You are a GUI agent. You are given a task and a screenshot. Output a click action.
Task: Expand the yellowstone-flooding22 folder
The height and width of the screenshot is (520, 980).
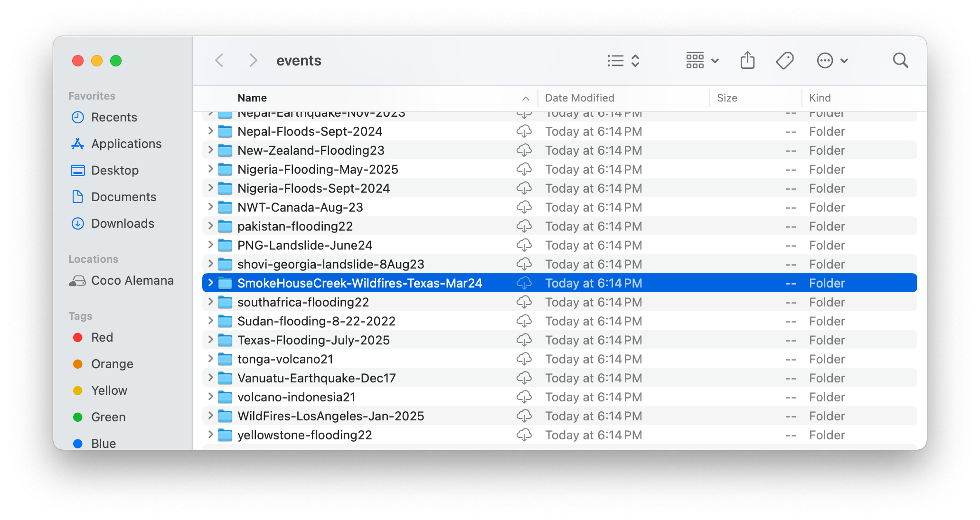pyautogui.click(x=210, y=435)
